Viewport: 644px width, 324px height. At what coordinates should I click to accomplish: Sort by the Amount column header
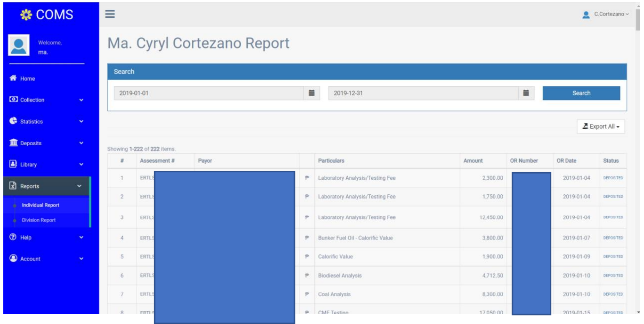click(x=473, y=161)
